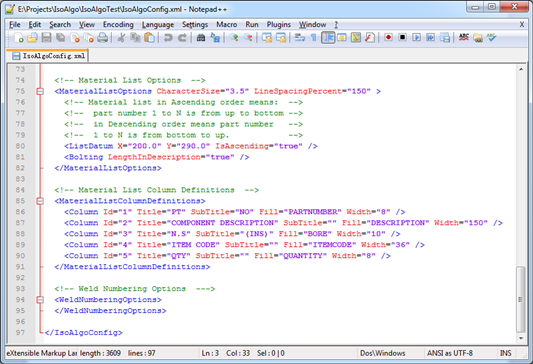This screenshot has width=533, height=364.
Task: Click the Open file folder icon
Action: [x=32, y=37]
